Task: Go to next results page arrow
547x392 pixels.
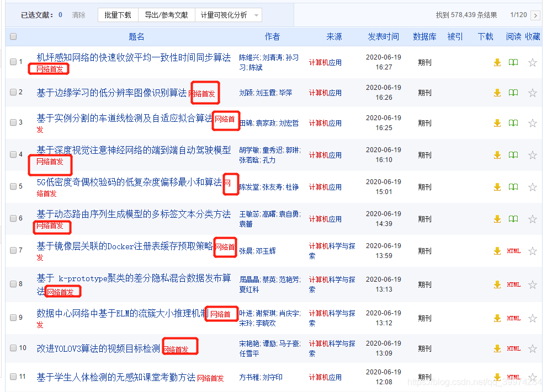Action: click(535, 15)
